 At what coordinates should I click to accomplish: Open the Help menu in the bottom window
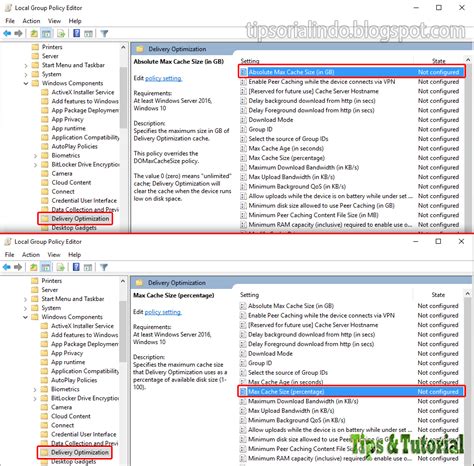click(75, 254)
